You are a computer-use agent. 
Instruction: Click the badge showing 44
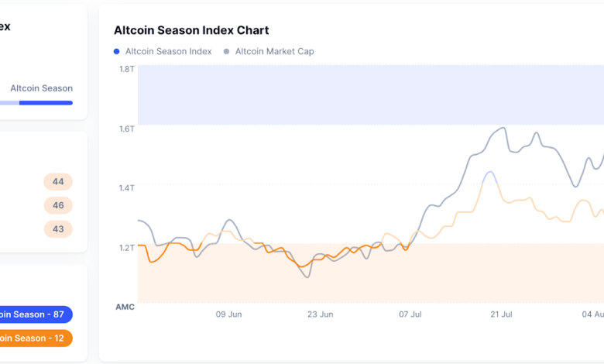click(x=58, y=182)
